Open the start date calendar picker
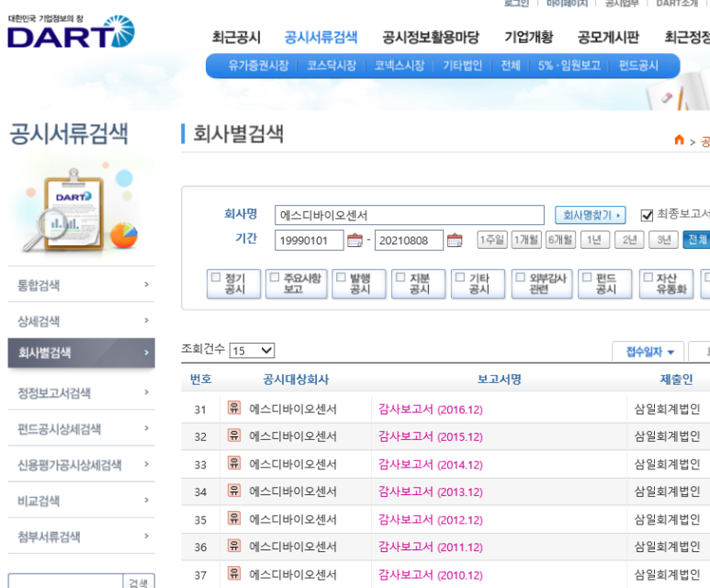Viewport: 710px width, 588px height. 355,241
